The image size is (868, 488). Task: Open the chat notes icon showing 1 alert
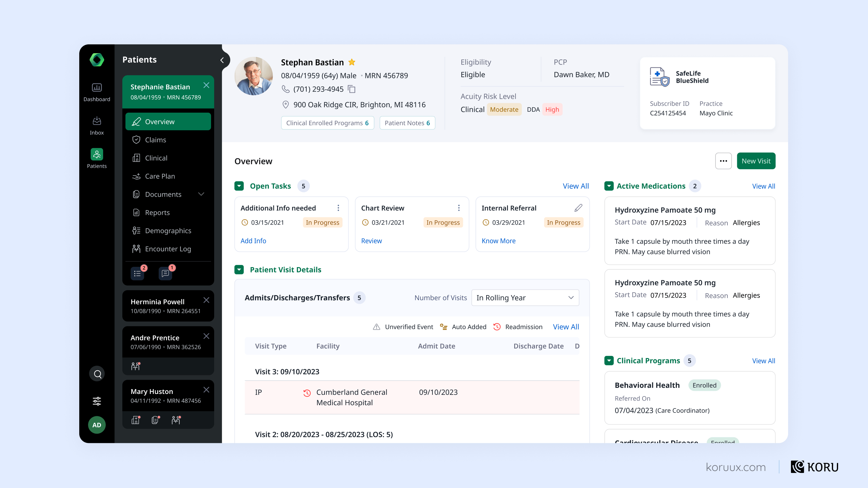(165, 274)
